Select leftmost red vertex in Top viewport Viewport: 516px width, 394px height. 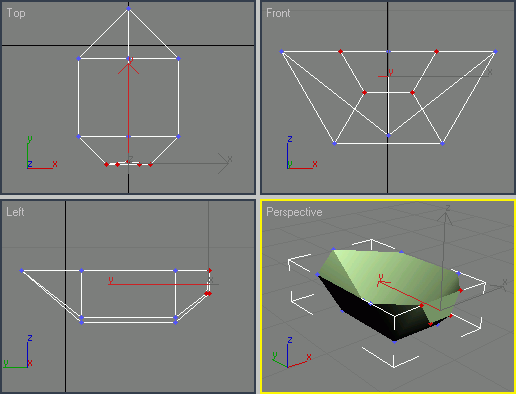pyautogui.click(x=106, y=164)
